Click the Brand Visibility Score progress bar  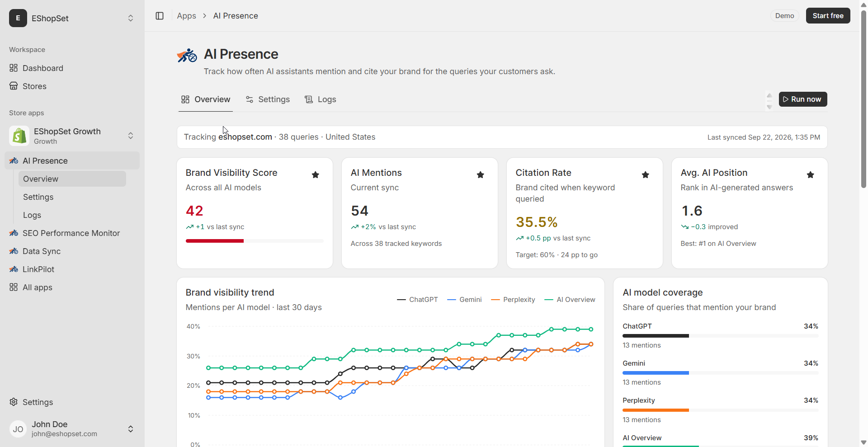pyautogui.click(x=255, y=241)
